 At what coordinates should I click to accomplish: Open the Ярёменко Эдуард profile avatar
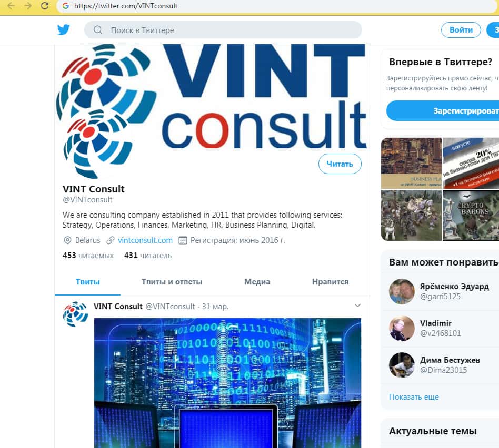(402, 291)
